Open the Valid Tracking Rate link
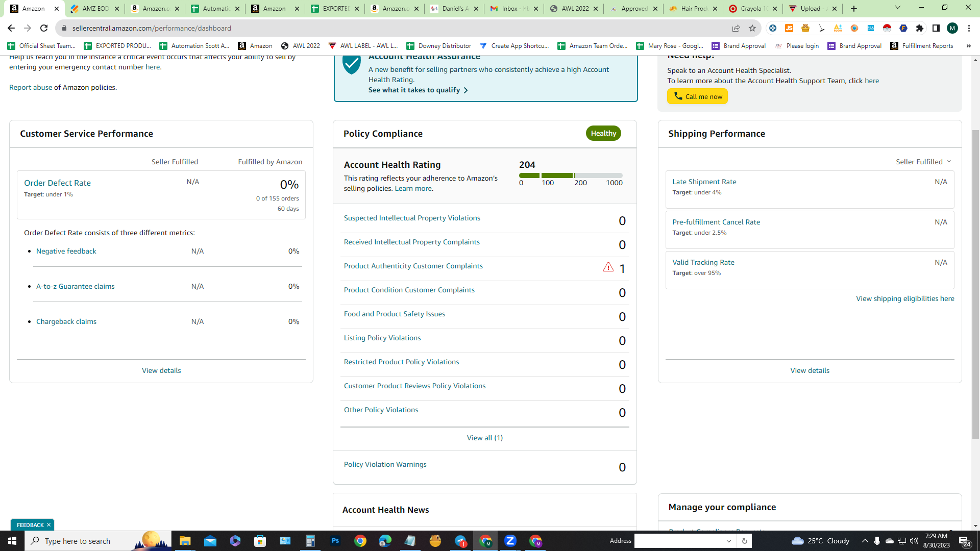 click(703, 263)
